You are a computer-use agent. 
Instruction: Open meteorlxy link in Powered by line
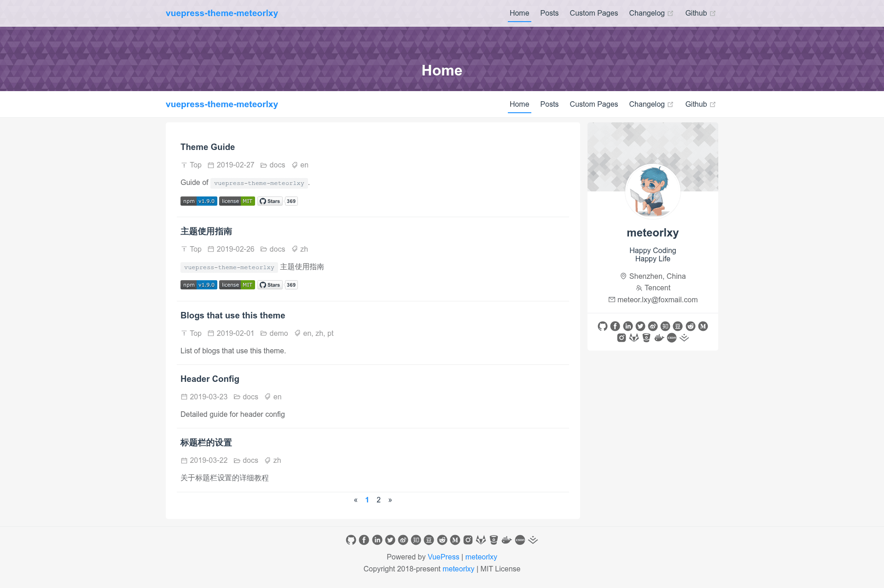[x=481, y=557]
